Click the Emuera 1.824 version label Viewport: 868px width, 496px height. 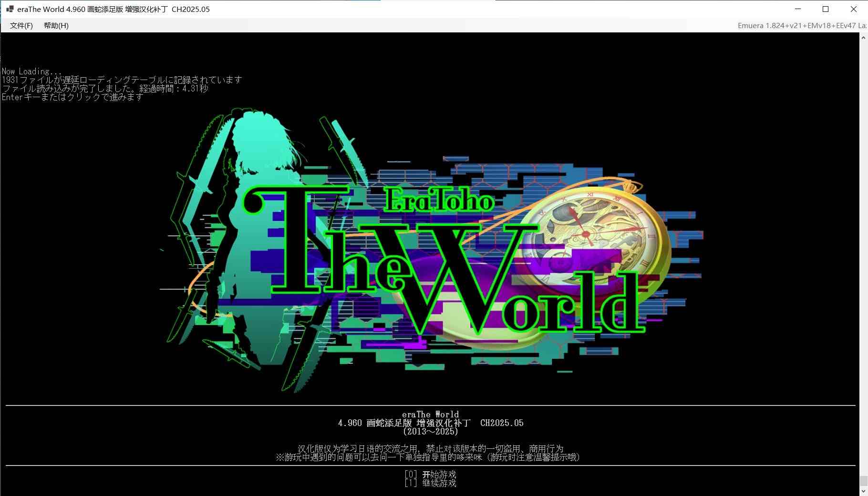tap(802, 26)
